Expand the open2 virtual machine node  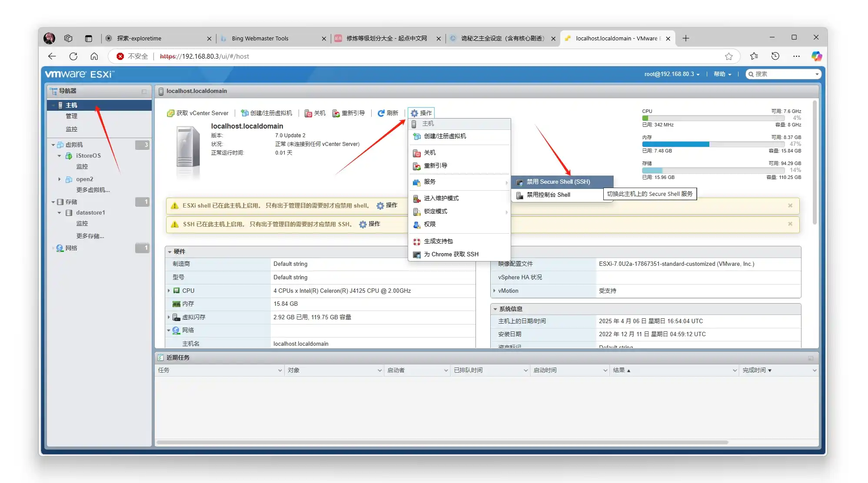(60, 179)
